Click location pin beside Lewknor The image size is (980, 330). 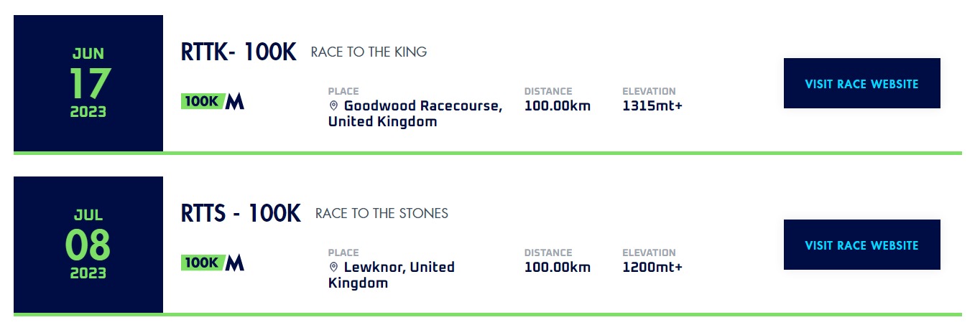coord(333,268)
